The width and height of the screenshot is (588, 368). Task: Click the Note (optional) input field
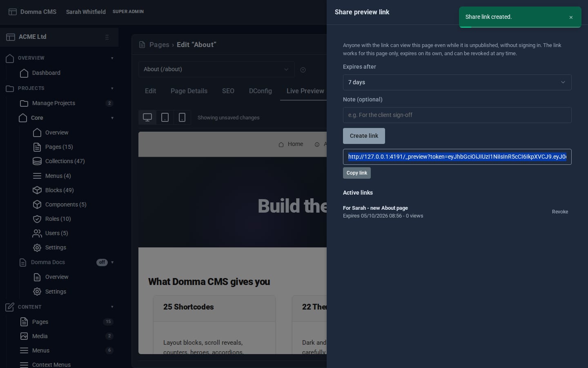pyautogui.click(x=457, y=115)
